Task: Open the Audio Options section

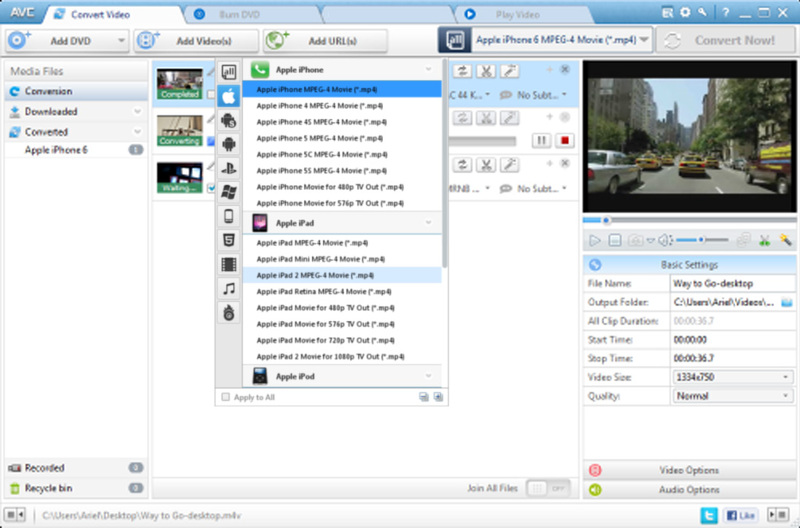Action: pos(689,490)
